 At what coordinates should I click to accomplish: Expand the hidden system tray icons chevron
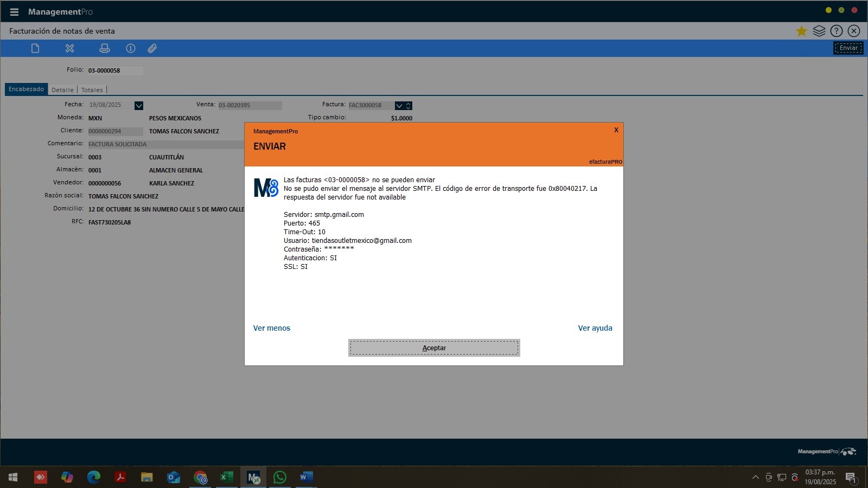tap(755, 477)
